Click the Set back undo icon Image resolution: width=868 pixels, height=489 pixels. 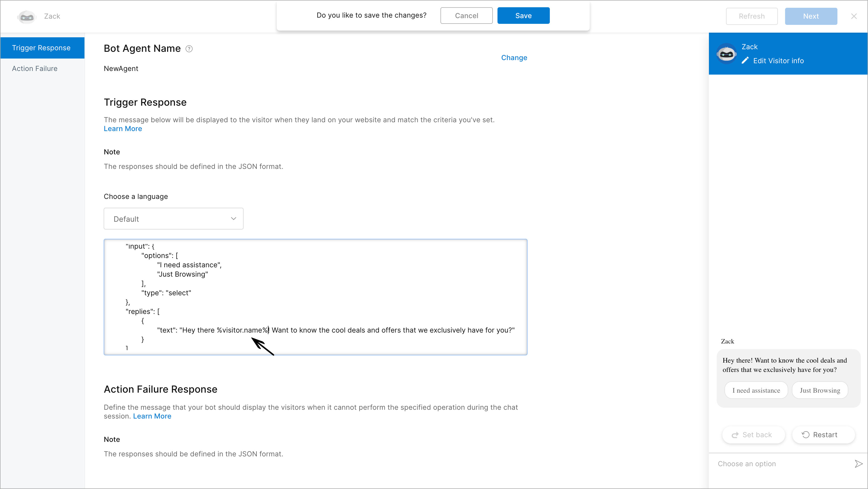[736, 434]
